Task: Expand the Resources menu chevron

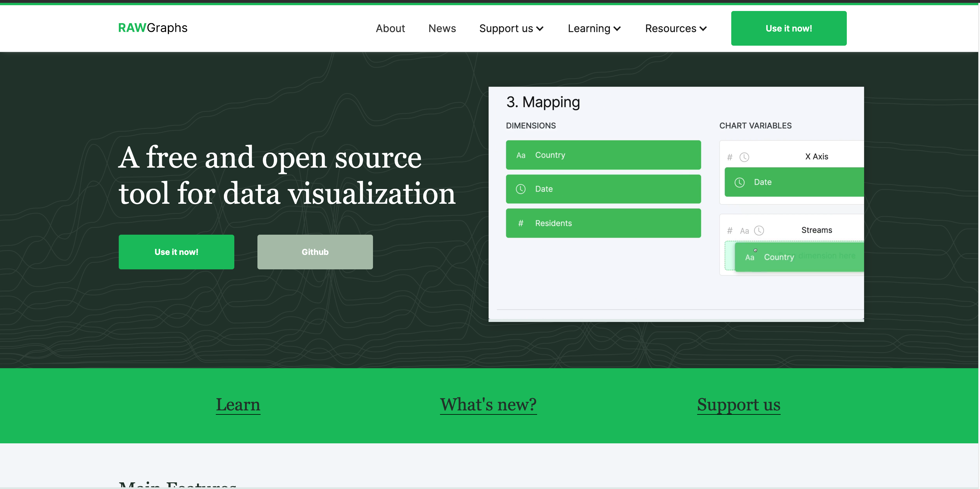Action: point(703,29)
